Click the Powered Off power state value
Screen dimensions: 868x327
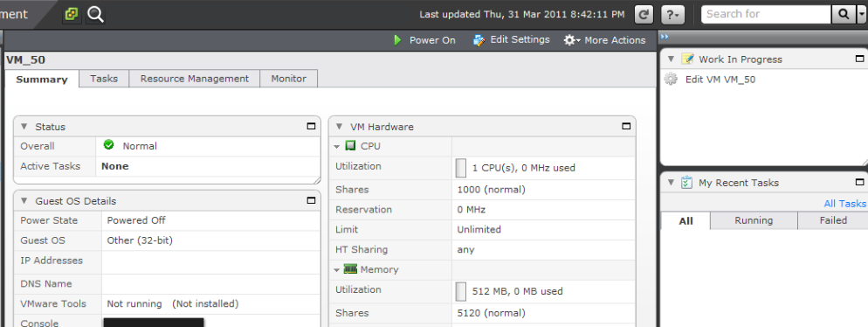136,220
